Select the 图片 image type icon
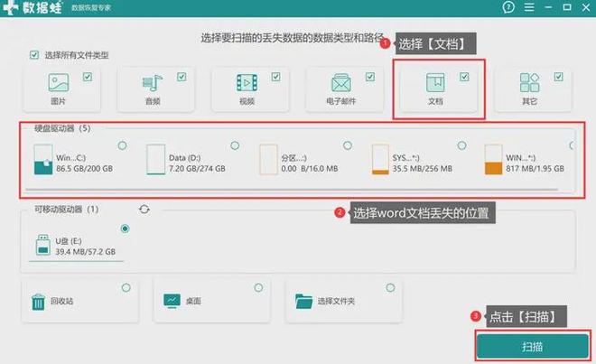The height and width of the screenshot is (364, 596). pyautogui.click(x=59, y=82)
